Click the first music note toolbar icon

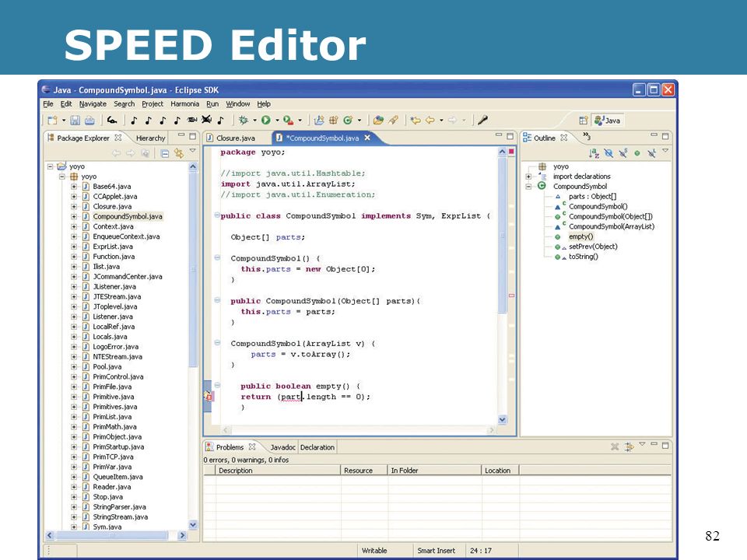pyautogui.click(x=134, y=121)
